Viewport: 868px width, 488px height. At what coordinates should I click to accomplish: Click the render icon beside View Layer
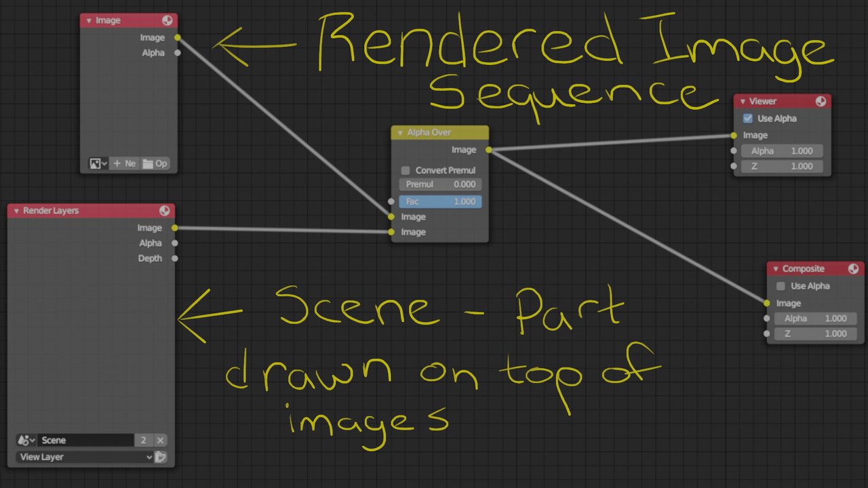[x=161, y=457]
